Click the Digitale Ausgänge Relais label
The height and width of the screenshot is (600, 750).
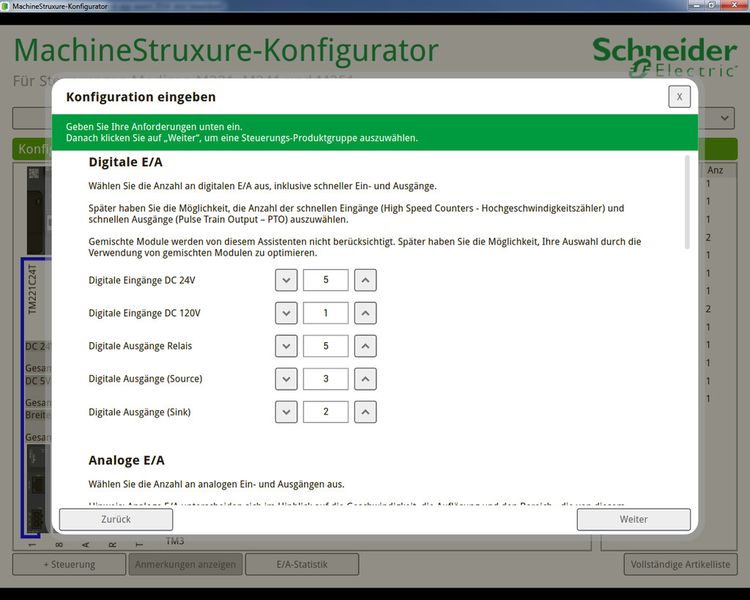(x=140, y=346)
